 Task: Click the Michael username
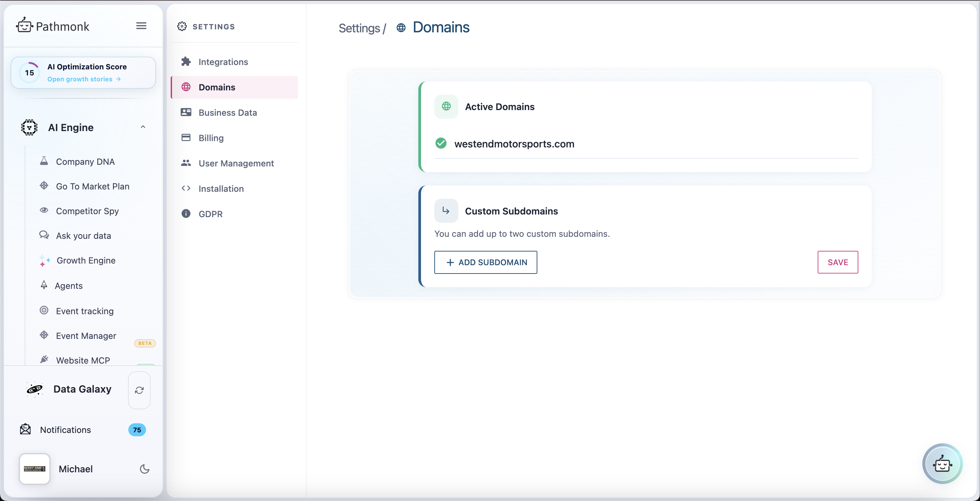tap(76, 469)
